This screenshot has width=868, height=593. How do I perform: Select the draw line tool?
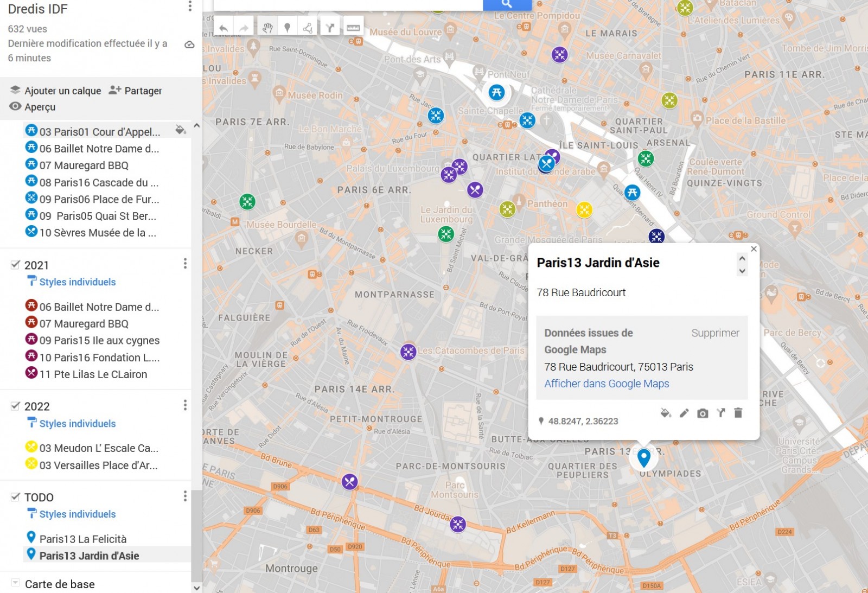click(x=308, y=28)
